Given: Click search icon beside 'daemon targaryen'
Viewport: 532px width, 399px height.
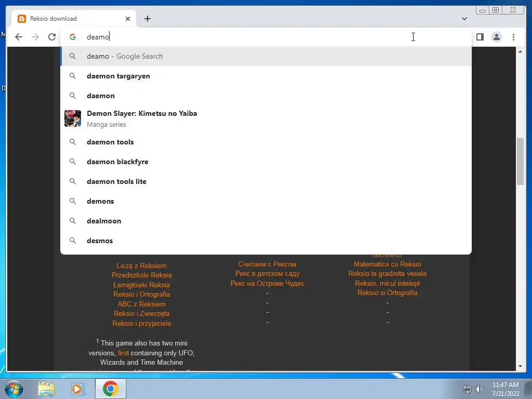Looking at the screenshot, I should (73, 76).
